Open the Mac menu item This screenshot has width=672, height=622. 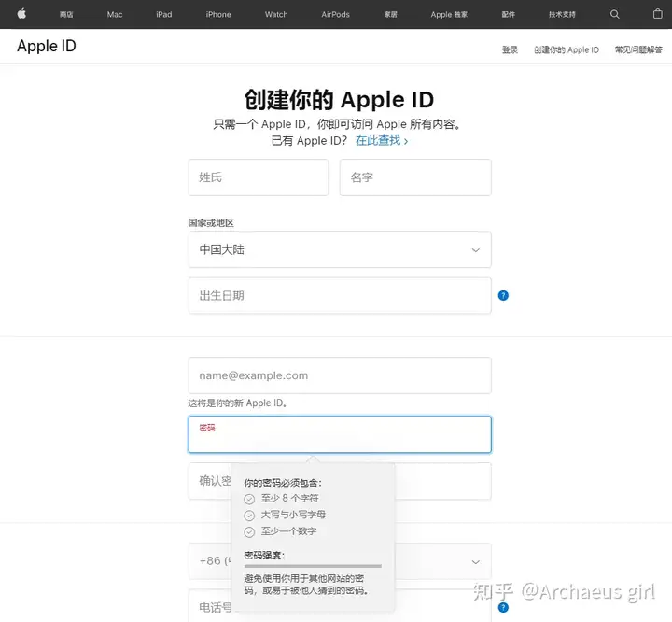115,15
